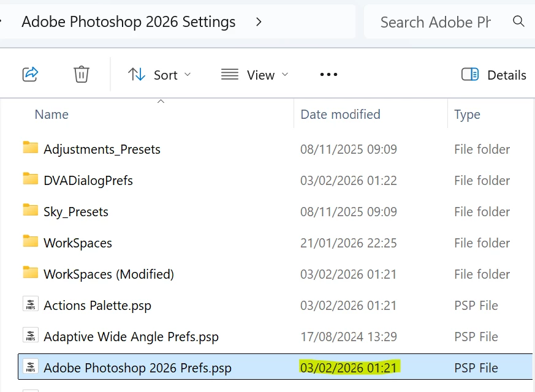Select the Actions Palette.psp file name
Screen dimensions: 535x392
[x=97, y=306]
